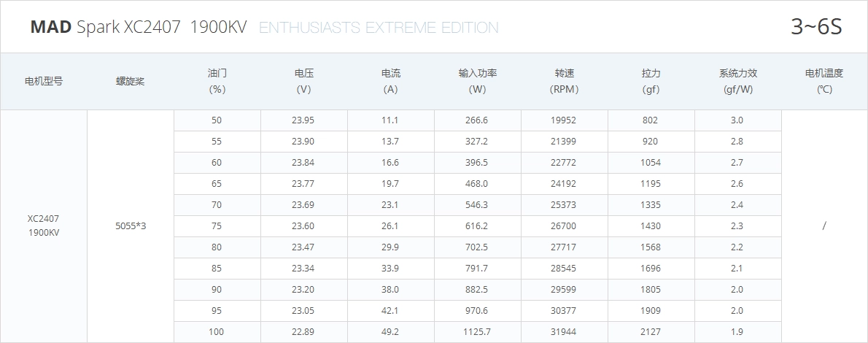Viewport: 868px width, 343px height.
Task: Click the 油门 (%) column header
Action: click(x=217, y=81)
